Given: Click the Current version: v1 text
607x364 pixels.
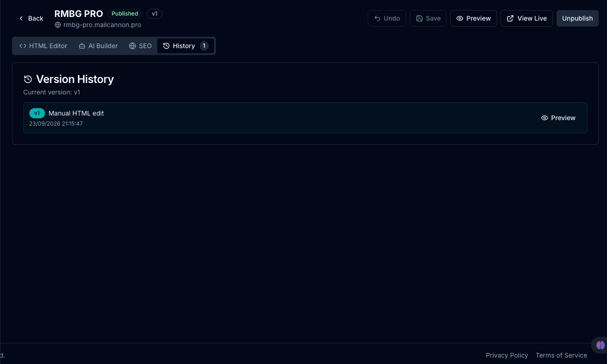Looking at the screenshot, I should click(x=52, y=92).
